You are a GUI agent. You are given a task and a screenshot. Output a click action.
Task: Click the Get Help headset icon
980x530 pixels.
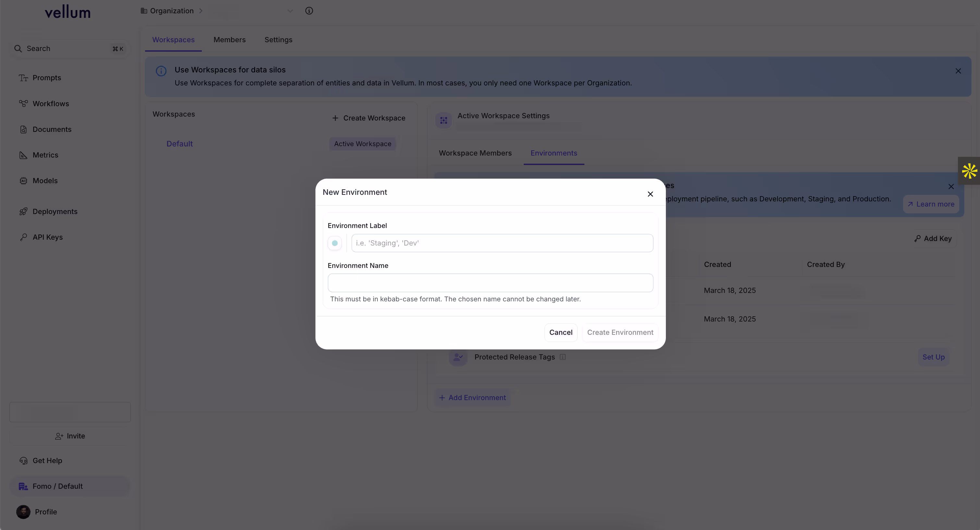[x=23, y=461]
